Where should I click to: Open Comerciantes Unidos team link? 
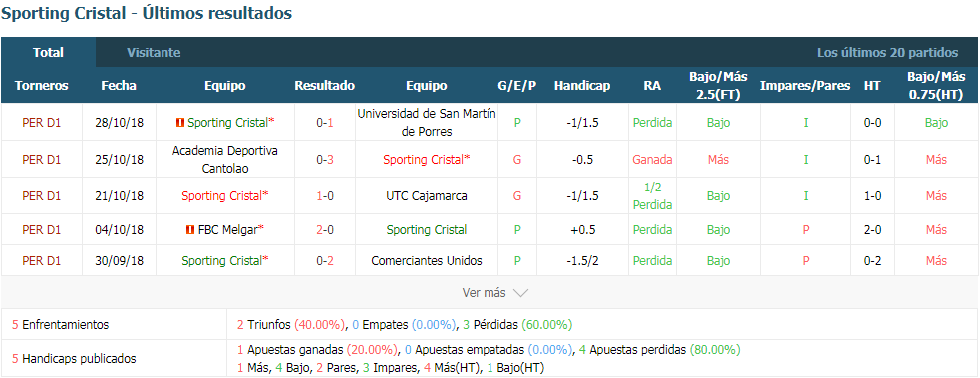pyautogui.click(x=427, y=261)
